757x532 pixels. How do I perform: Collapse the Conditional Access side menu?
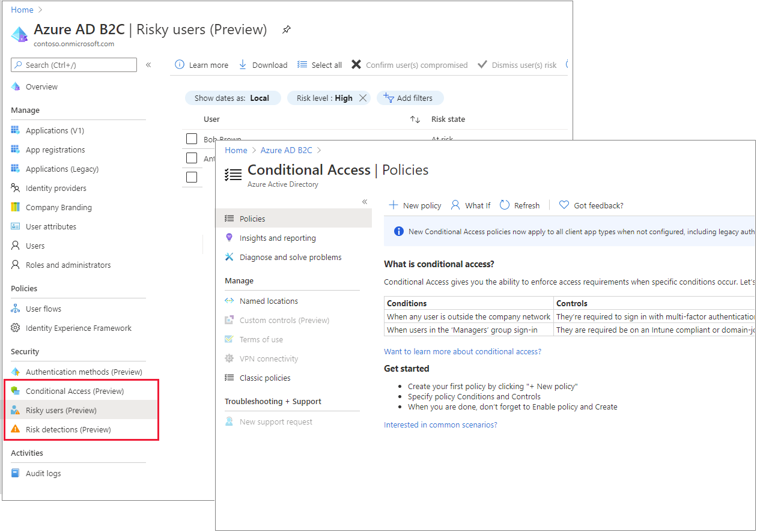pos(365,202)
